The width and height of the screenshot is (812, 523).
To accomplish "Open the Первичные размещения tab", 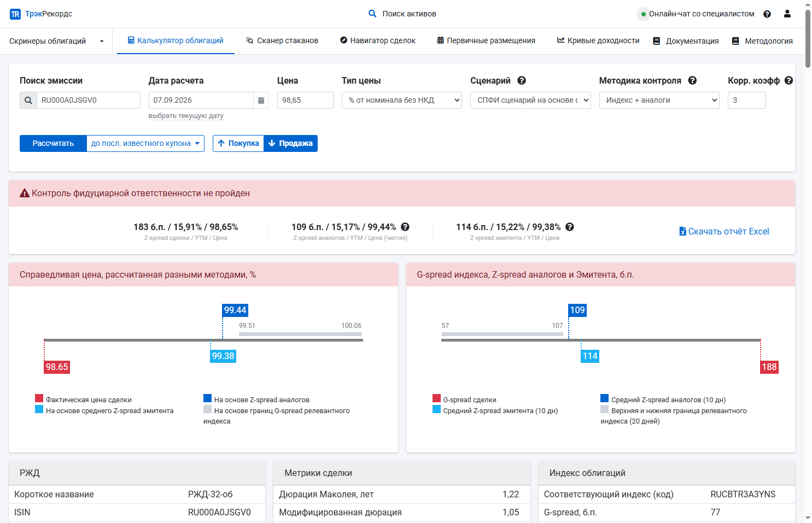I will coord(486,40).
